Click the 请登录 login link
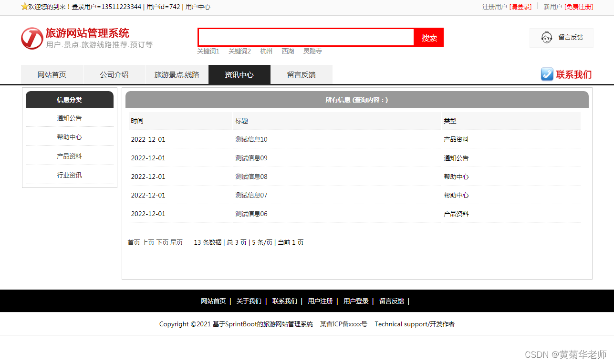This screenshot has height=364, width=614. 520,7
